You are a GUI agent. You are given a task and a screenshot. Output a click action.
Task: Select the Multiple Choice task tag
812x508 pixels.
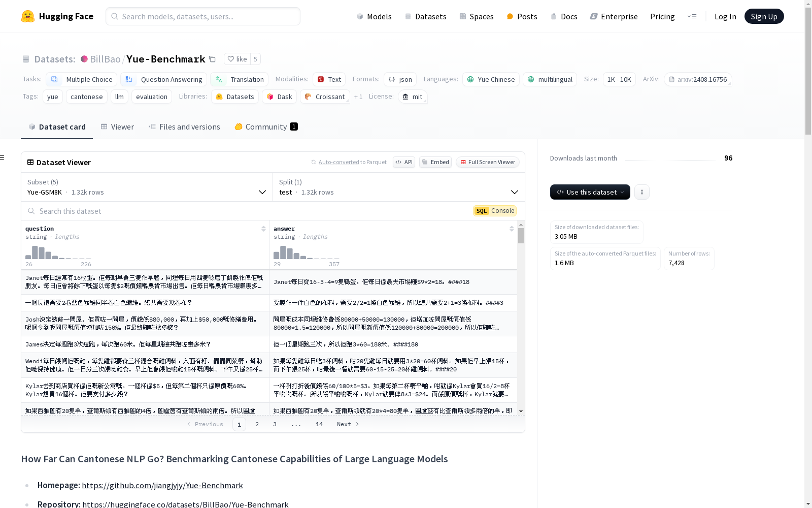(x=82, y=79)
